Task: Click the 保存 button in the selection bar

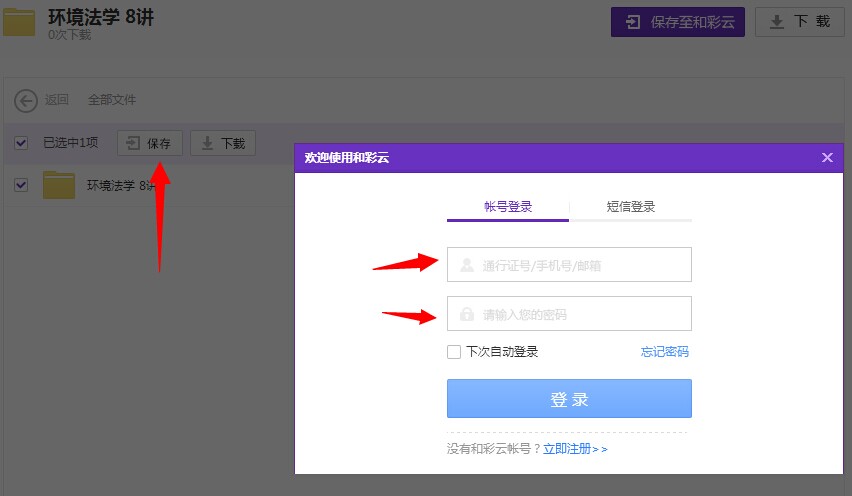Action: coord(150,143)
